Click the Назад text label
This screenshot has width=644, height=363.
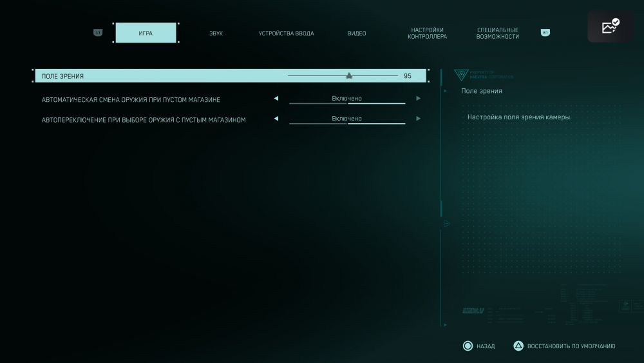coord(486,346)
